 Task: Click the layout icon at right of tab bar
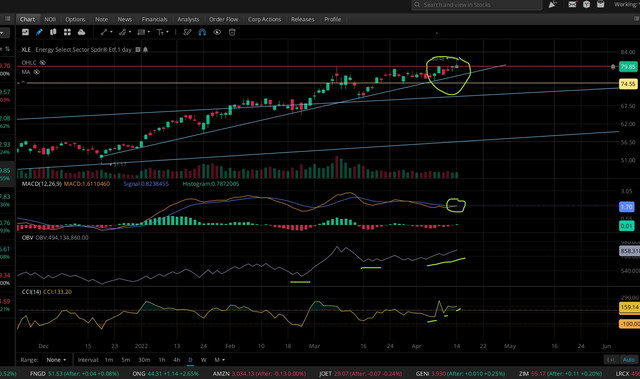636,19
